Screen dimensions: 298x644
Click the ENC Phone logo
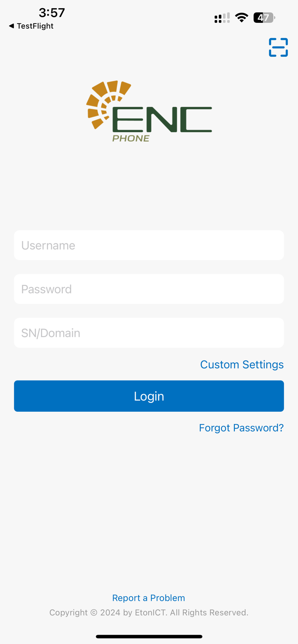coord(149,110)
